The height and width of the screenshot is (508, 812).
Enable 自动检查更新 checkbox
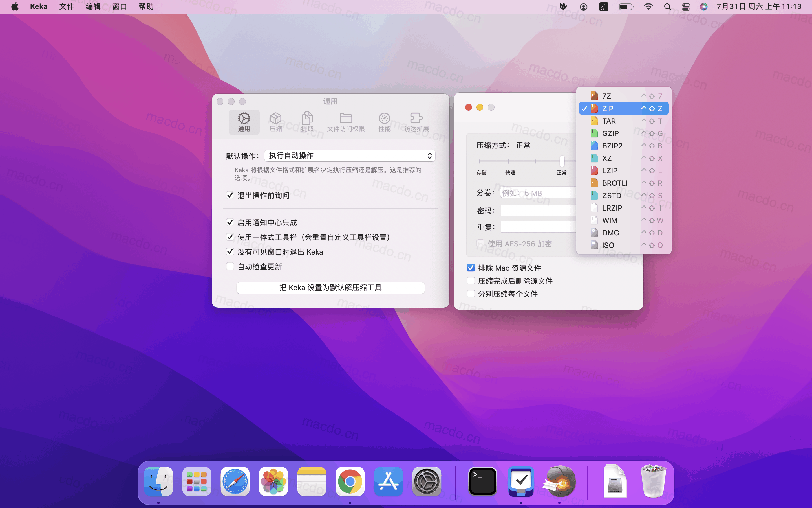(230, 266)
